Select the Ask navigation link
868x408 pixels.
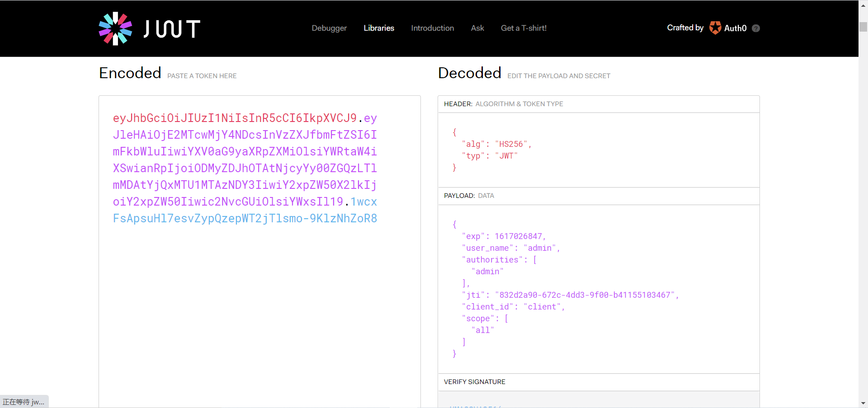click(477, 28)
